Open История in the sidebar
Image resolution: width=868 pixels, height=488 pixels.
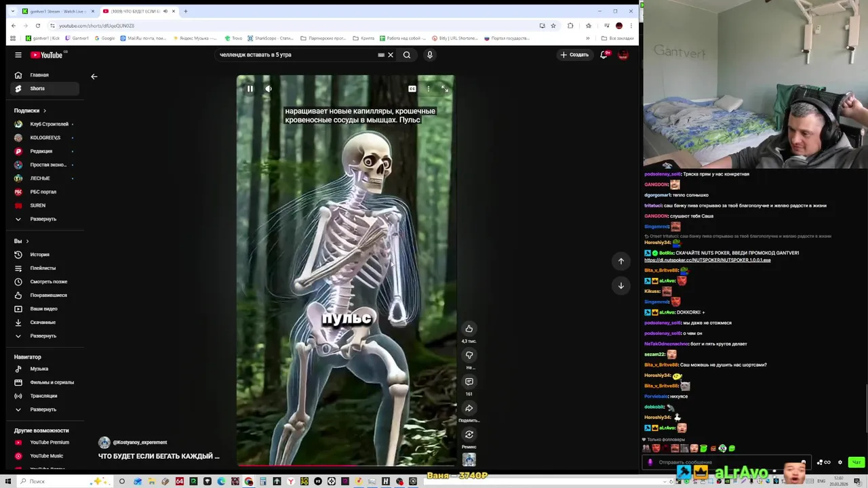[x=44, y=255]
